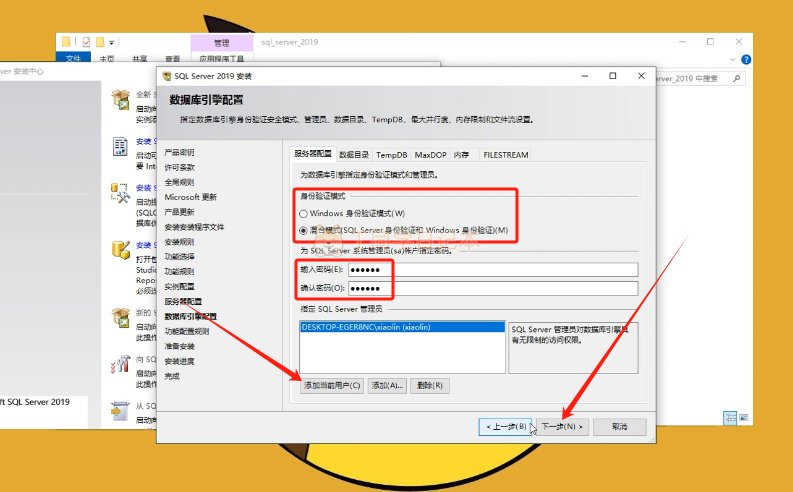The image size is (793, 492).
Task: Open the 服务器配置 tab
Action: tap(313, 153)
